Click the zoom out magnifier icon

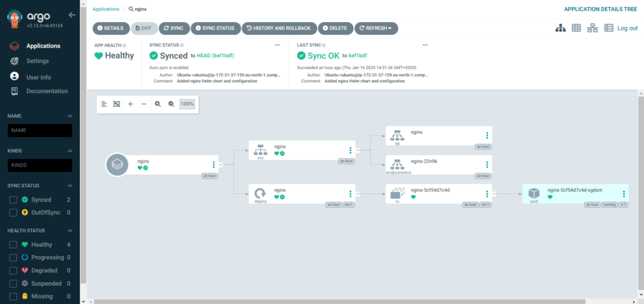(171, 104)
